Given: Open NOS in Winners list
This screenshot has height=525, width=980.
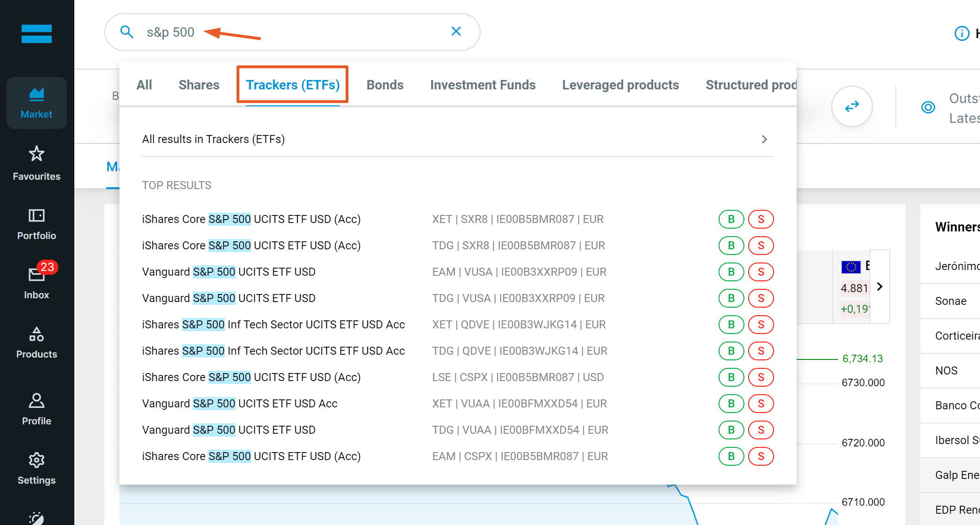Looking at the screenshot, I should coord(946,371).
